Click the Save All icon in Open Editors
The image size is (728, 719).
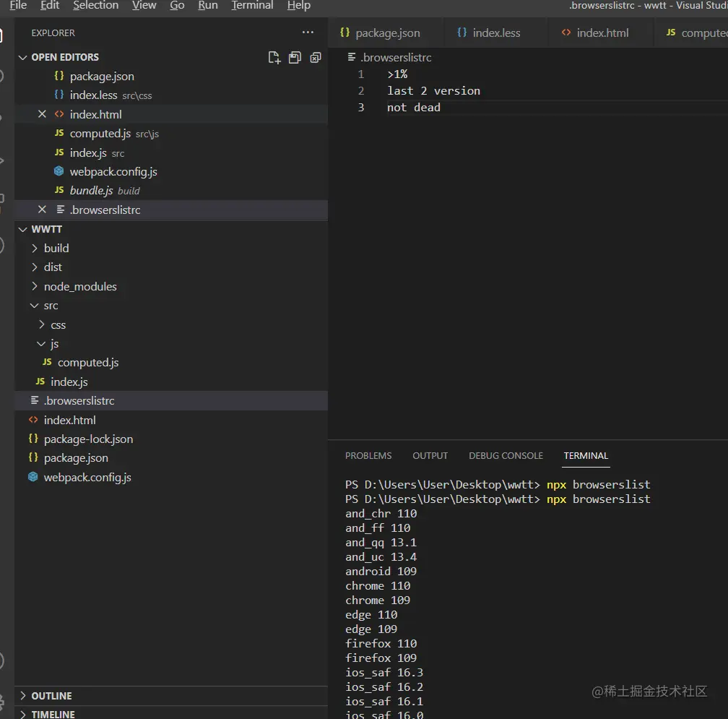(x=295, y=58)
